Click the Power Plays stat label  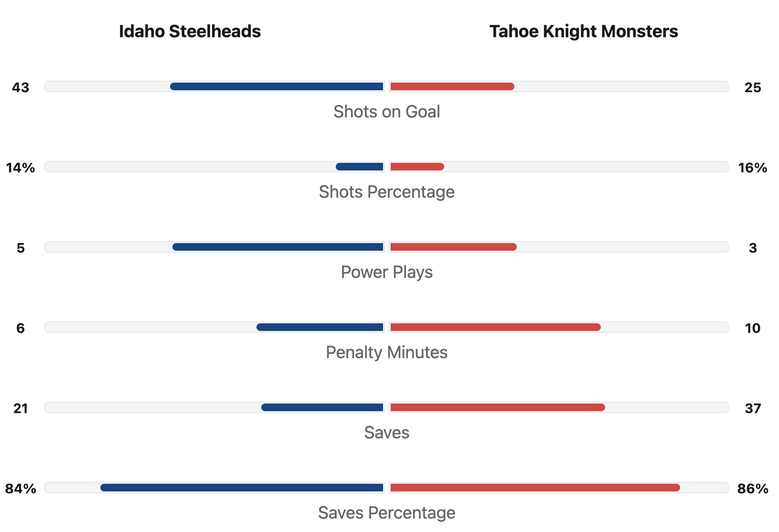coord(386,272)
